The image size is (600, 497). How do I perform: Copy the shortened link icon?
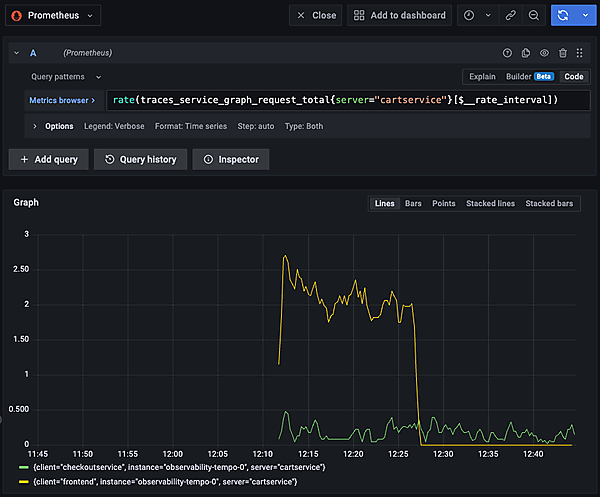[511, 16]
